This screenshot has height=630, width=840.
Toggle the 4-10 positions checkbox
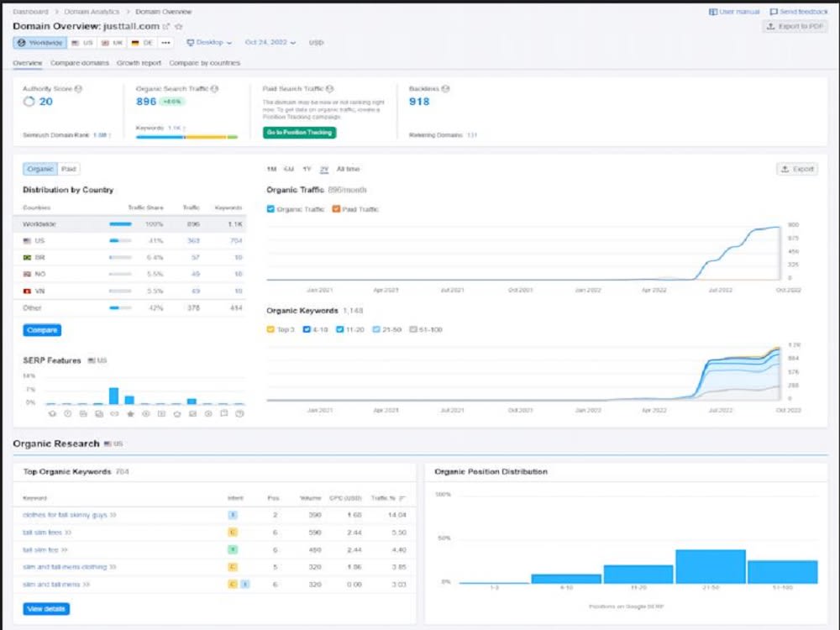[307, 329]
